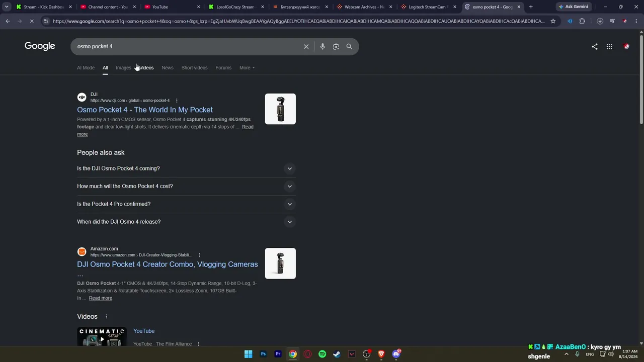Submit search with the magnifier icon

click(349, 46)
